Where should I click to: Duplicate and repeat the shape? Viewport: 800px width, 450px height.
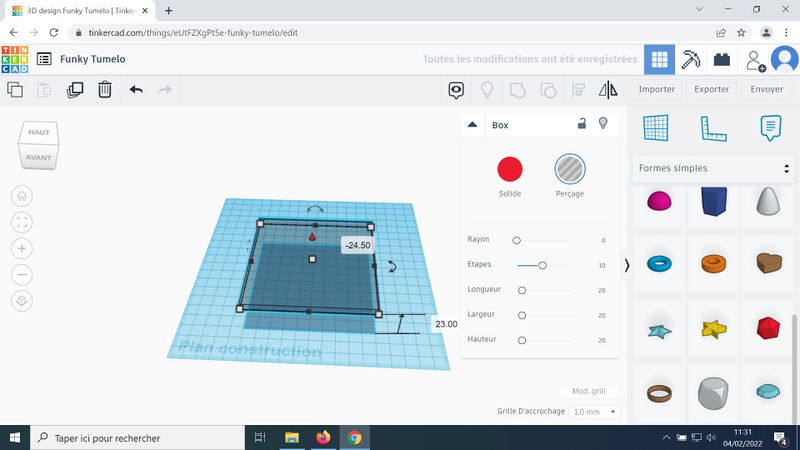click(75, 90)
